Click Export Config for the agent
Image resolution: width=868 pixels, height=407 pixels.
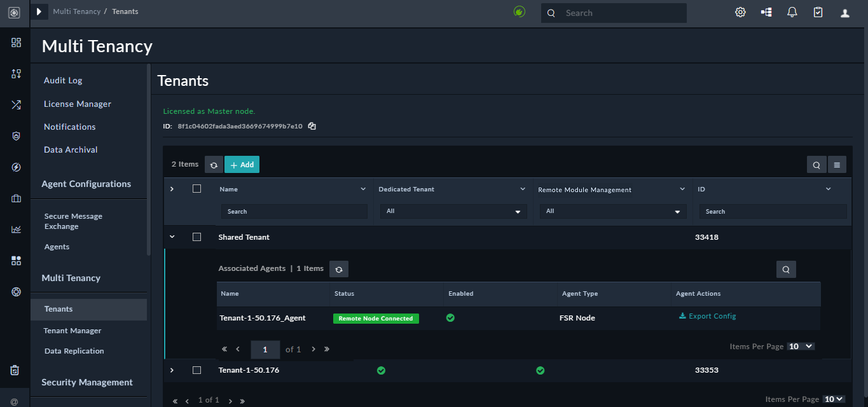pos(708,316)
